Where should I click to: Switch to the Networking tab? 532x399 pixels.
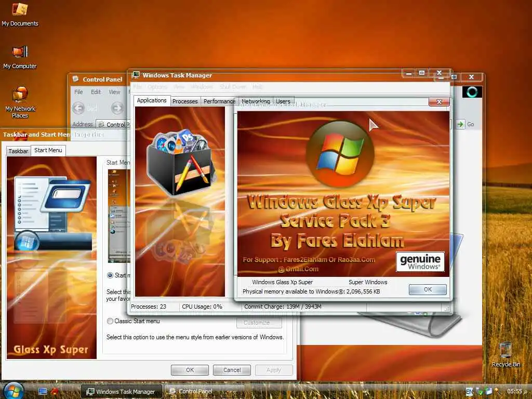coord(256,101)
